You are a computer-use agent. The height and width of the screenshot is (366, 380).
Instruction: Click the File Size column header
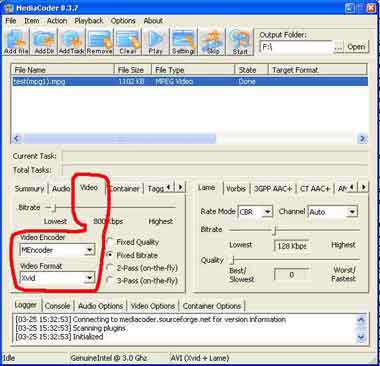[132, 70]
